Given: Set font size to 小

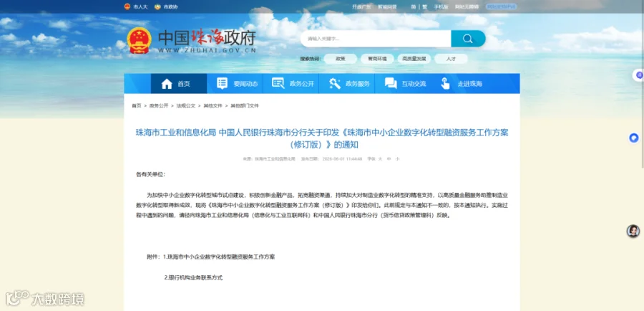Looking at the screenshot, I should (397, 159).
